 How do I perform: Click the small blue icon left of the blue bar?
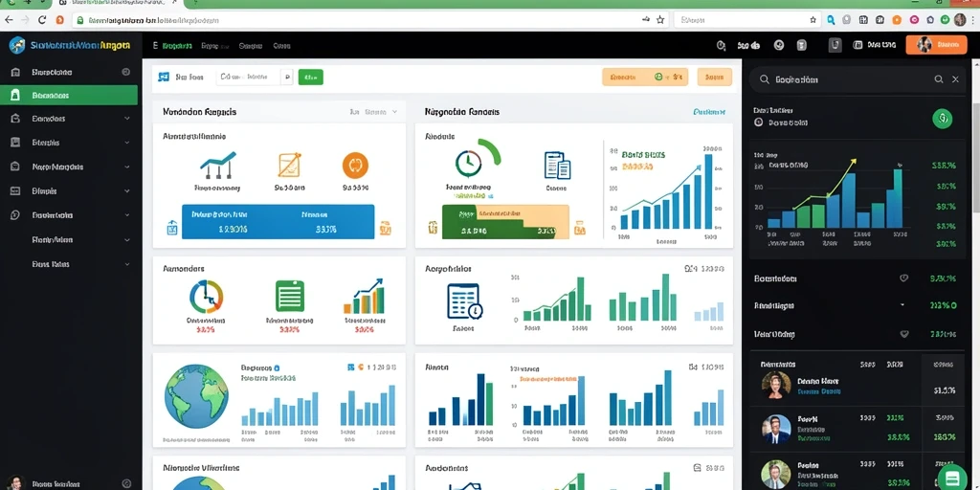point(172,228)
